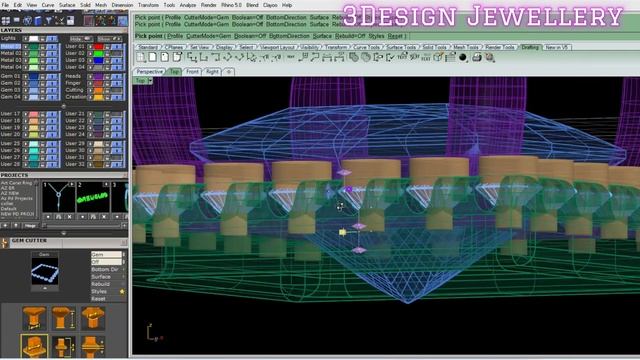Click the project thumbnails horizontal scrollbar

click(x=84, y=225)
